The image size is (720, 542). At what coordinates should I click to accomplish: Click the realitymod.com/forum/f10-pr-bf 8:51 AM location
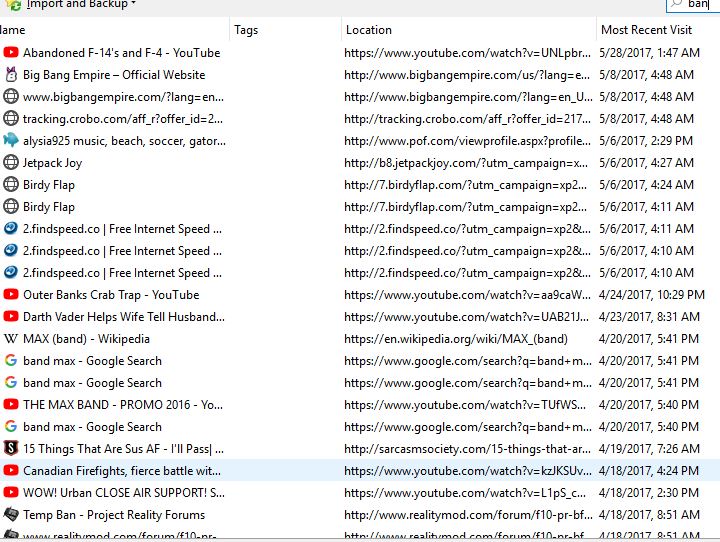[x=468, y=515]
